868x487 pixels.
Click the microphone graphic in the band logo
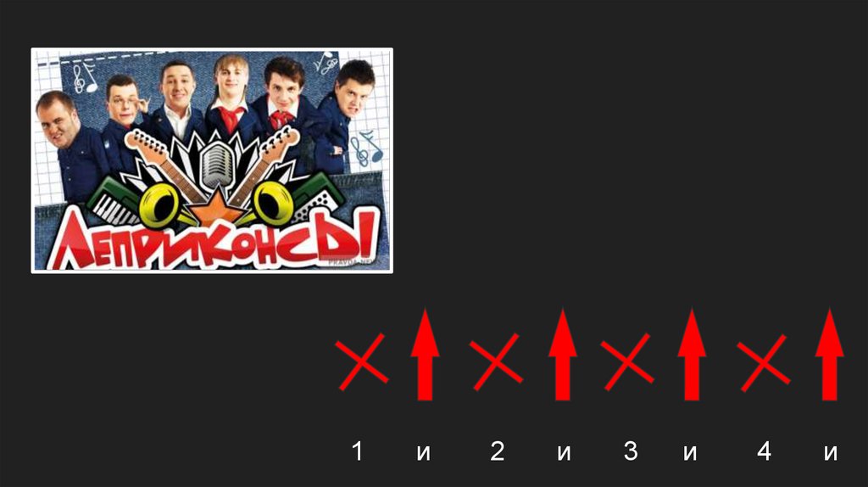click(216, 165)
